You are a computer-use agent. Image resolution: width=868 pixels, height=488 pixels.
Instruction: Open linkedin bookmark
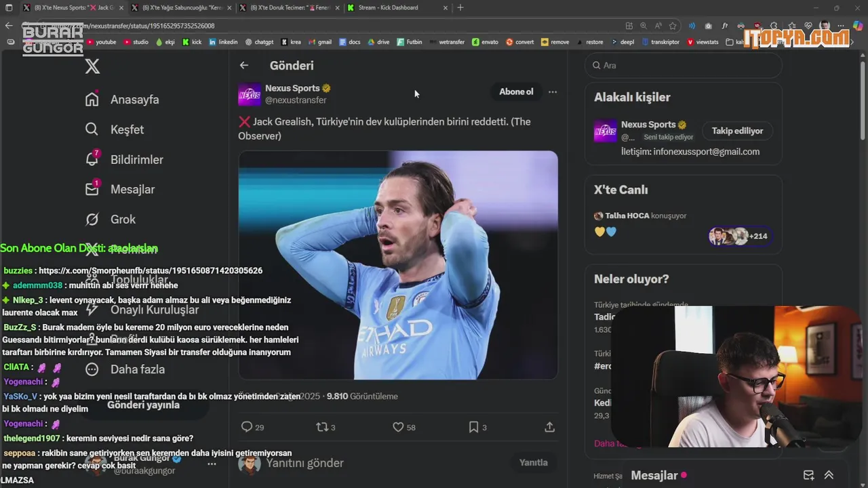tap(223, 42)
